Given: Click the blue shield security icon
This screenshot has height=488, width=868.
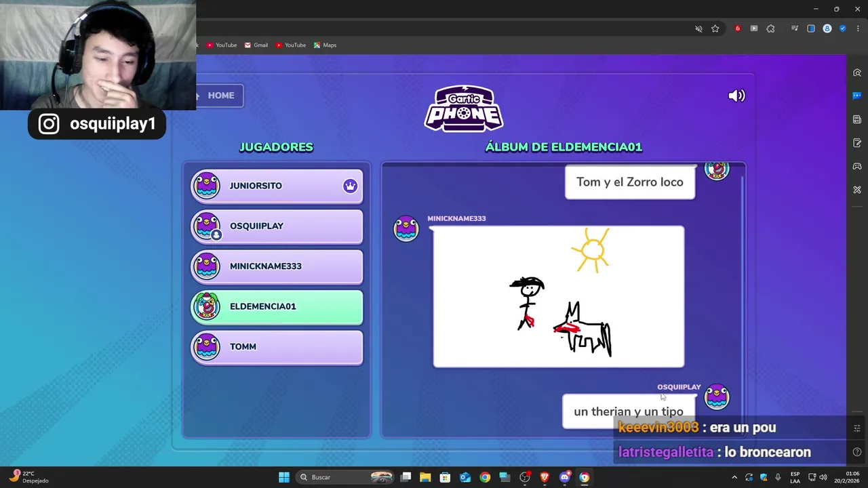Looking at the screenshot, I should click(842, 28).
